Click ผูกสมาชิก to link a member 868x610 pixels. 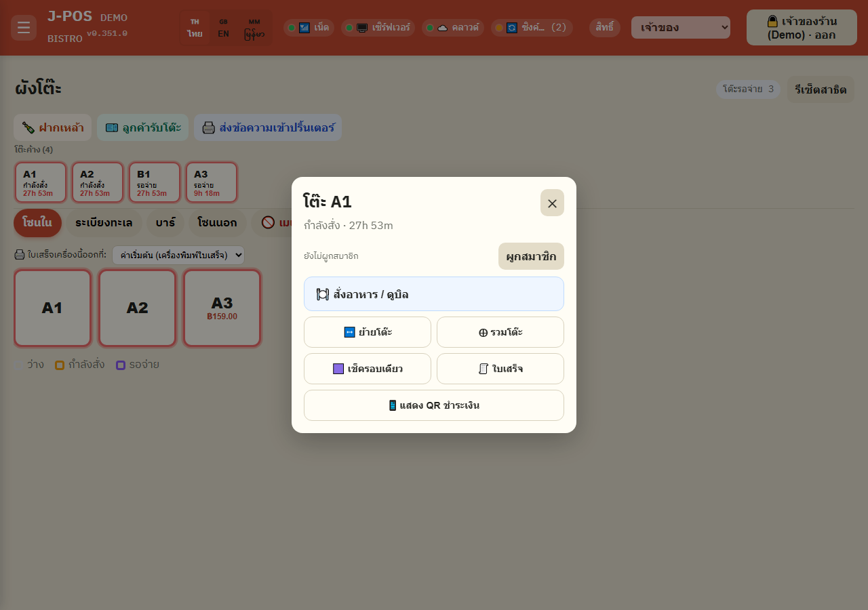tap(531, 256)
